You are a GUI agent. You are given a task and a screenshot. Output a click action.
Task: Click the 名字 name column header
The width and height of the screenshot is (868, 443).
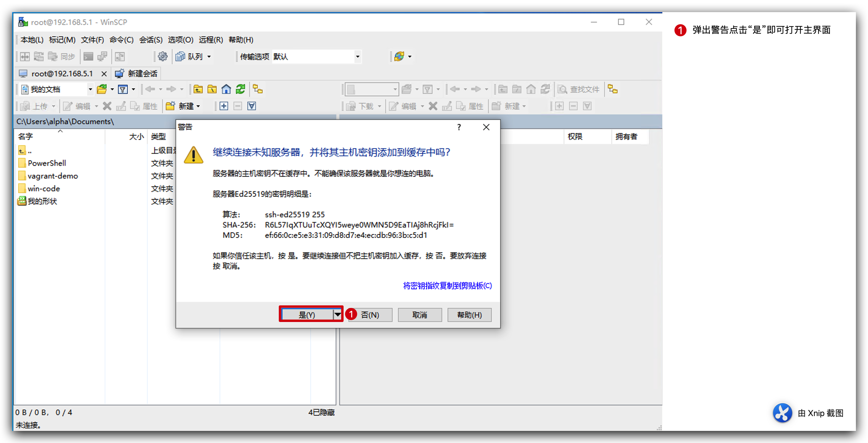(60, 136)
